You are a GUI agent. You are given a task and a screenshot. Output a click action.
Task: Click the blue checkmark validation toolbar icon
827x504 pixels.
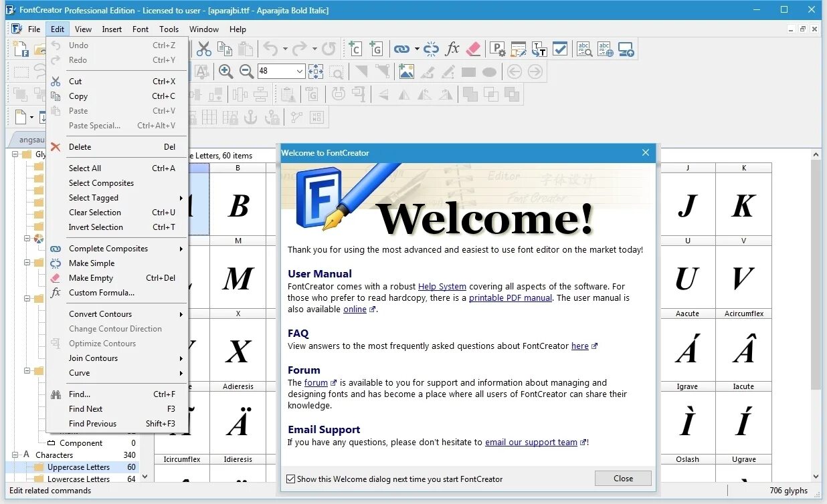tap(560, 49)
